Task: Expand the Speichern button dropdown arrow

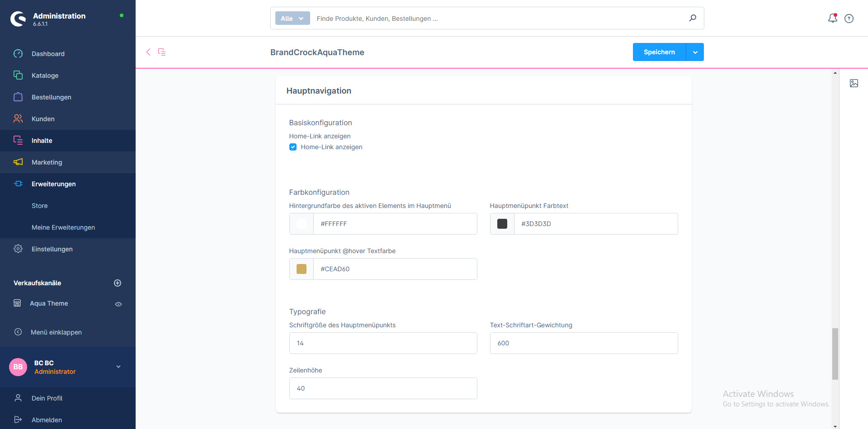Action: pos(695,52)
